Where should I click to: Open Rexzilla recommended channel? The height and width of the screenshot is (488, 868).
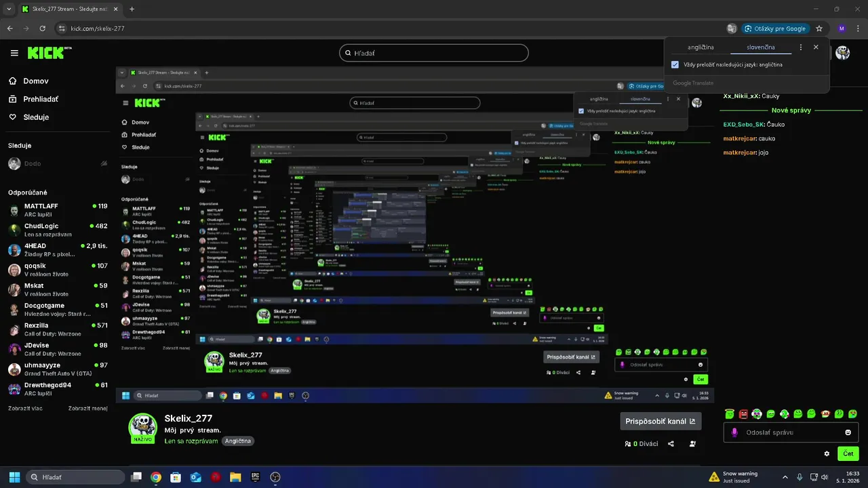58,329
